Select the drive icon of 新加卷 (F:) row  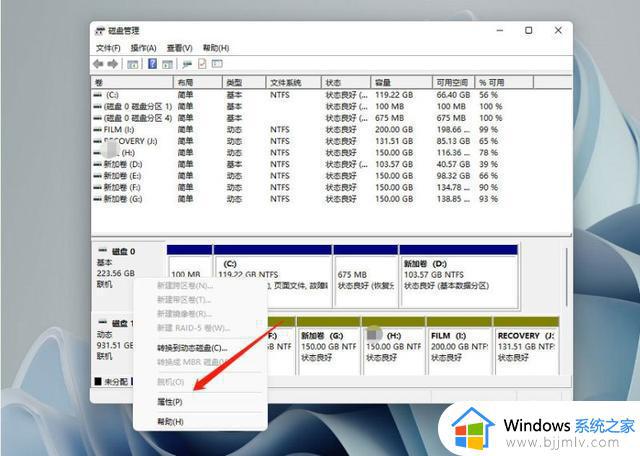click(98, 187)
